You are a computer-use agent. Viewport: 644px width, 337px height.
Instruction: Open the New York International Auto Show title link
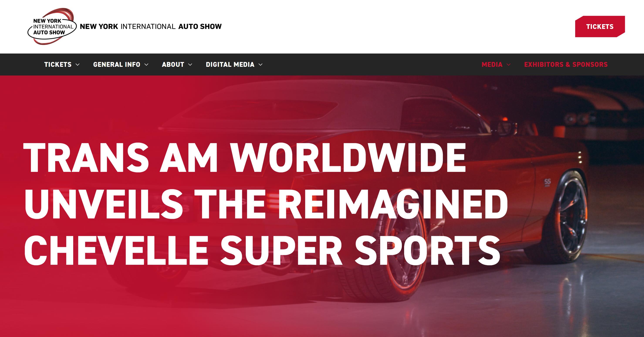click(151, 27)
